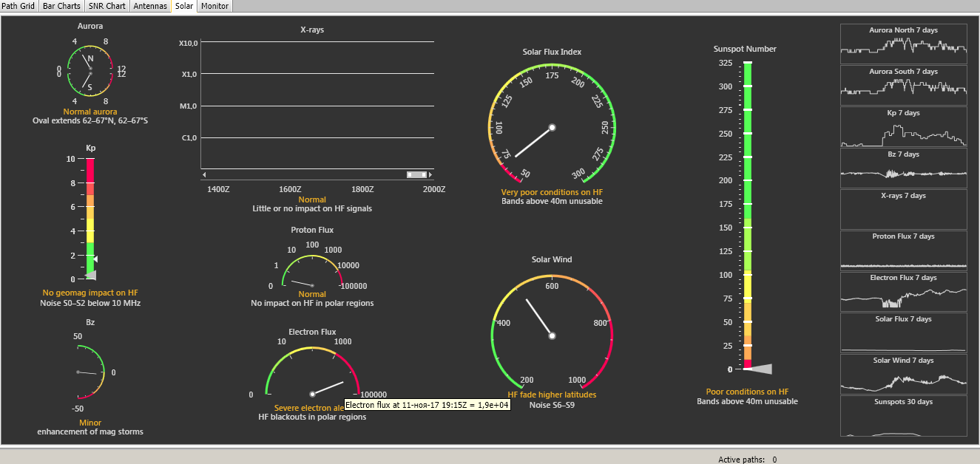
Task: Click the Sunspot Number vertical bar
Action: [x=747, y=215]
